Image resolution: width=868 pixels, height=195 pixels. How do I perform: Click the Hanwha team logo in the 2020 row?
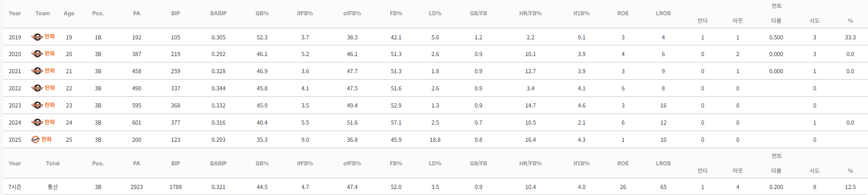[37, 54]
